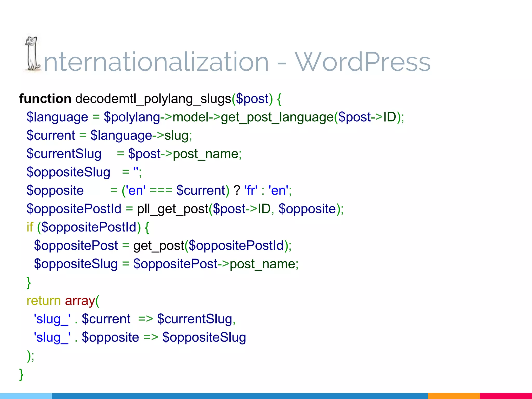The height and width of the screenshot is (399, 532).
Task: Click the line starting '$language = $polylang->model'
Action: (215, 118)
